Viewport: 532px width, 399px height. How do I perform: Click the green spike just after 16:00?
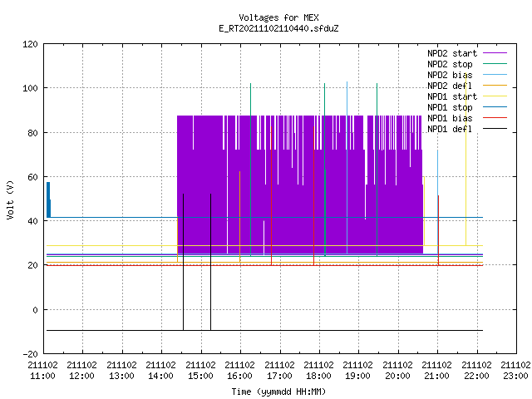[x=250, y=170]
